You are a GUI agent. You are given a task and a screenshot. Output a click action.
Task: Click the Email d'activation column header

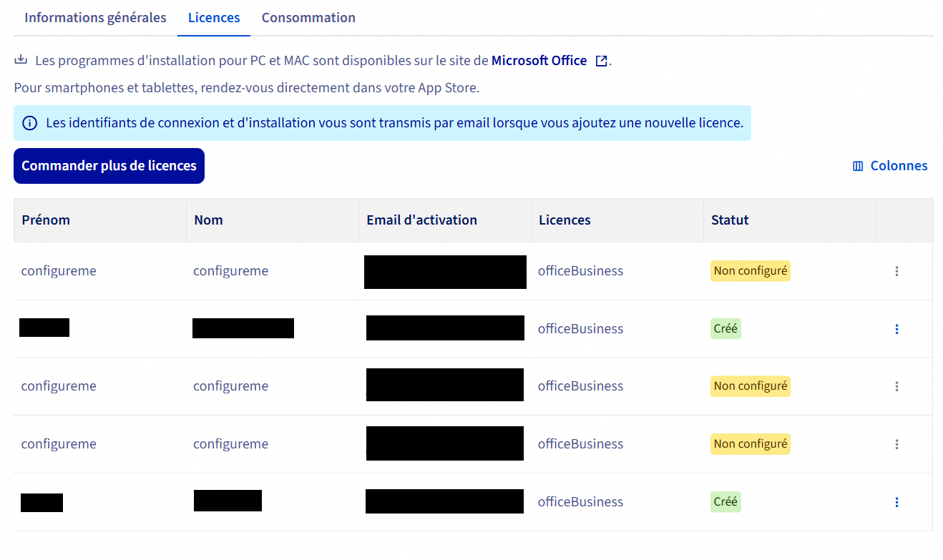click(421, 220)
